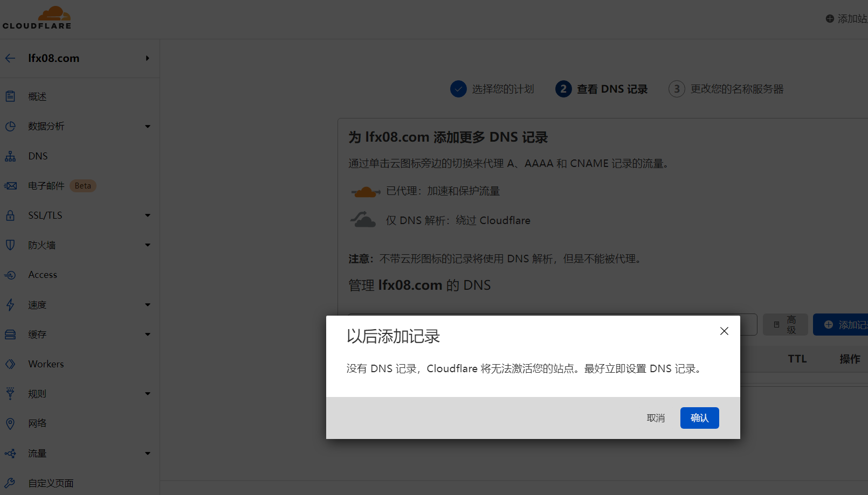
Task: Open the 概述 sidebar item
Action: point(37,96)
